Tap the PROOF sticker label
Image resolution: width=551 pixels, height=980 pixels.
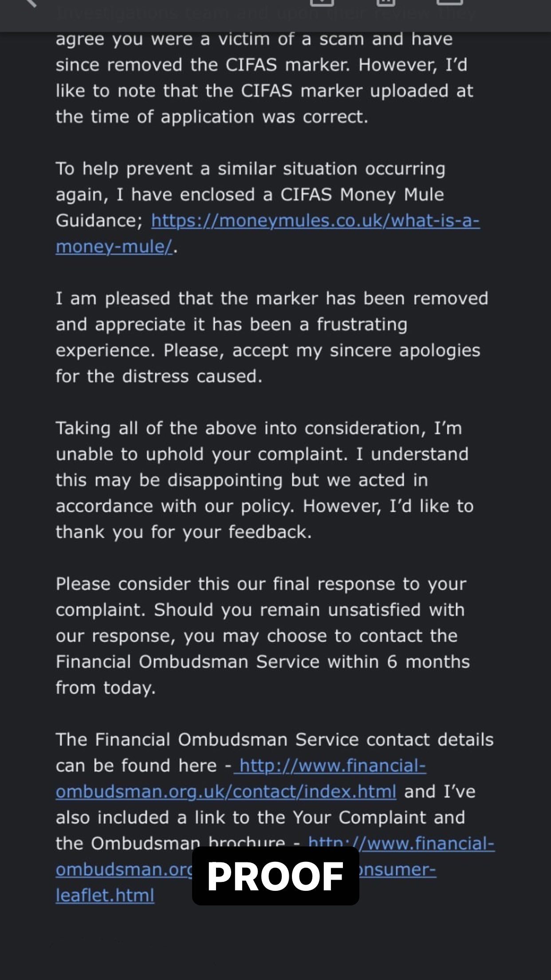[x=275, y=877]
